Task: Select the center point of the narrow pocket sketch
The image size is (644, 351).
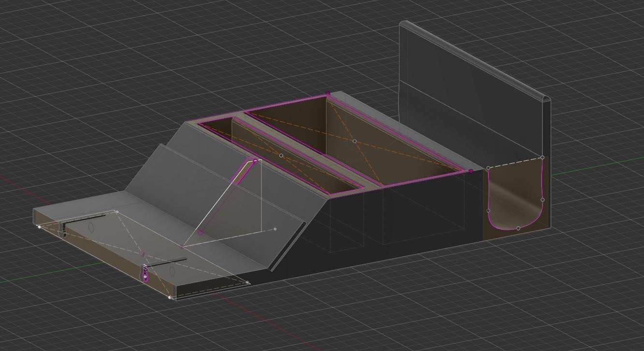Action: tap(281, 155)
